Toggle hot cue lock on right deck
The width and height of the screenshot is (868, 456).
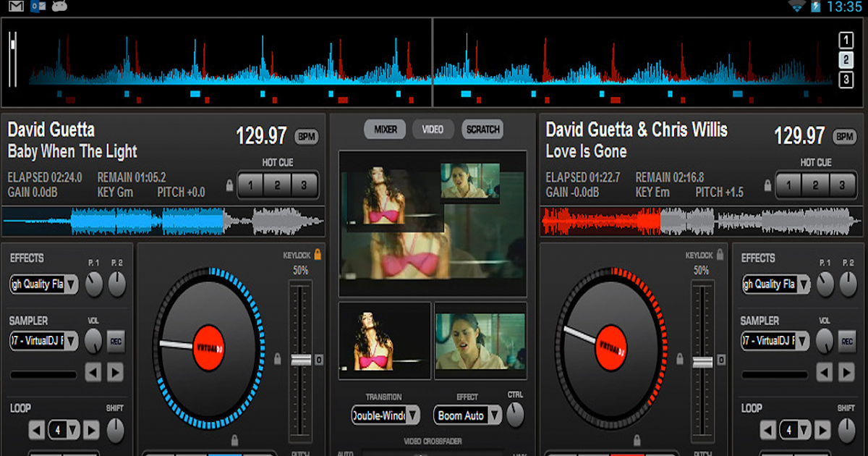coord(768,185)
